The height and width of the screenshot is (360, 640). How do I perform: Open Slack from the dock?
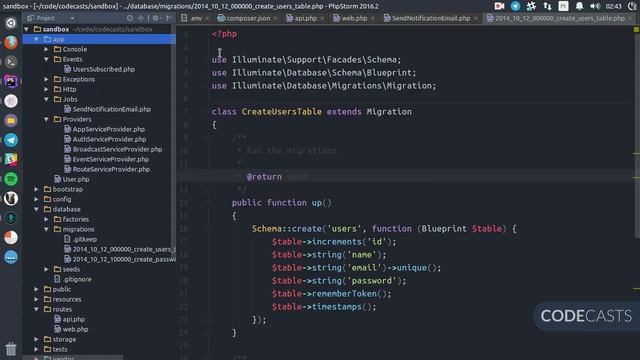[x=11, y=159]
